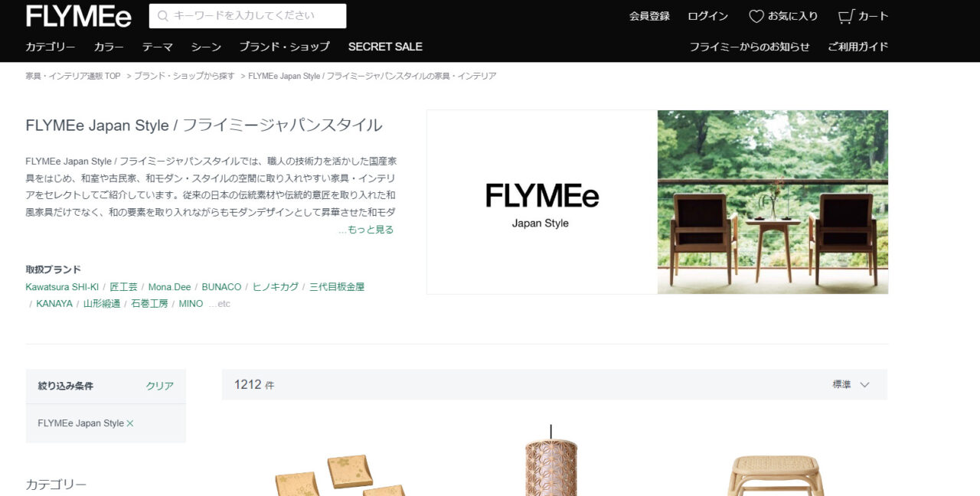
Task: Click the sidebar カテゴリー heading
Action: (x=56, y=485)
